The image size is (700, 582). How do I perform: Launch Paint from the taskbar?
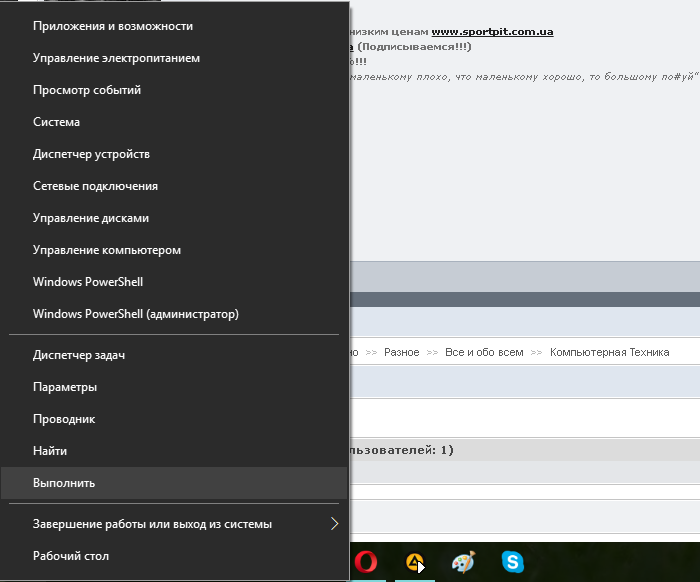(463, 562)
